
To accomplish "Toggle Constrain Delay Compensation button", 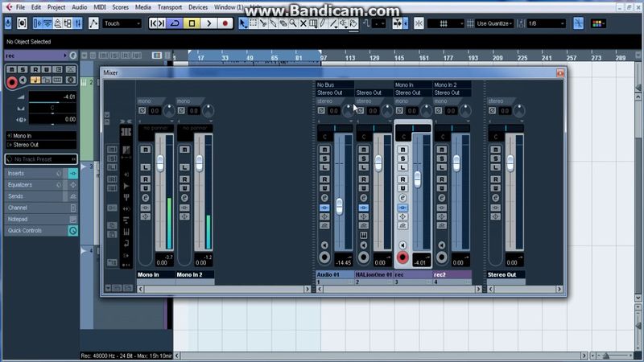I will [x=8, y=23].
